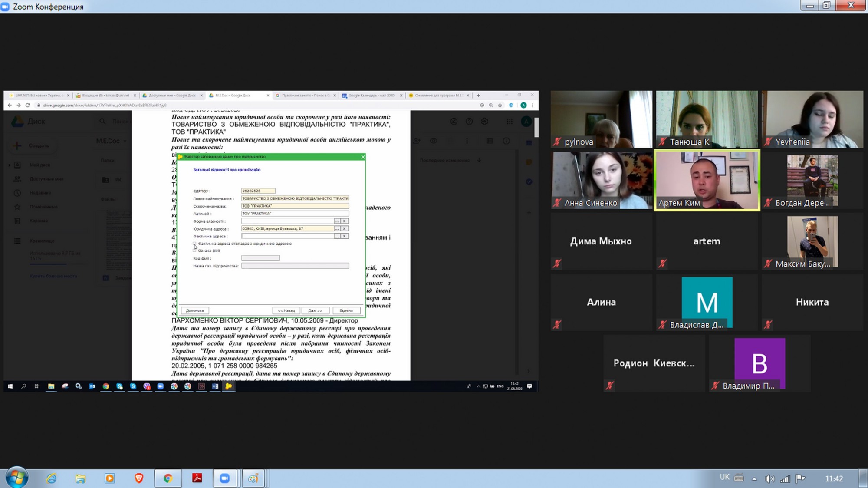Switch to Chrome in the Windows taskbar
Viewport: 868px width, 488px height.
point(168,478)
